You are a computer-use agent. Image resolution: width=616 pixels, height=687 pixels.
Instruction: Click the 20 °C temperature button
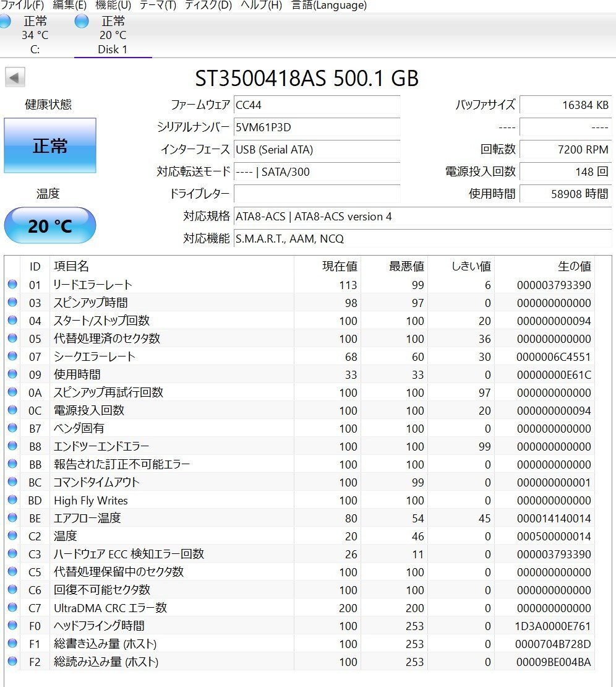click(x=50, y=226)
